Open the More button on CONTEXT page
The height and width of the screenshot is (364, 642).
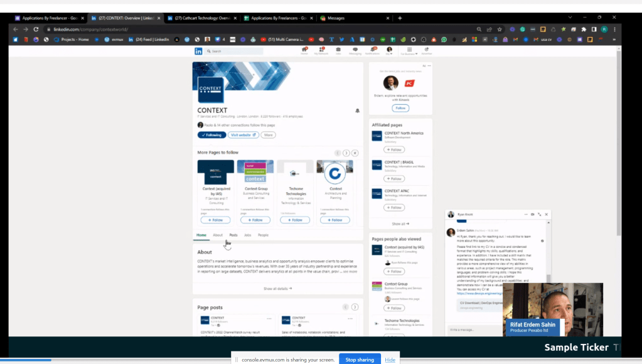[x=268, y=135]
